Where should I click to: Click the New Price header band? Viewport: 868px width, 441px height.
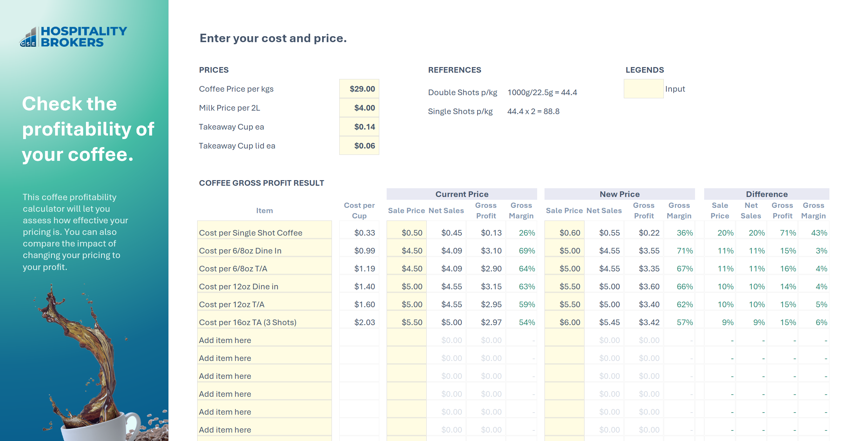click(x=620, y=194)
